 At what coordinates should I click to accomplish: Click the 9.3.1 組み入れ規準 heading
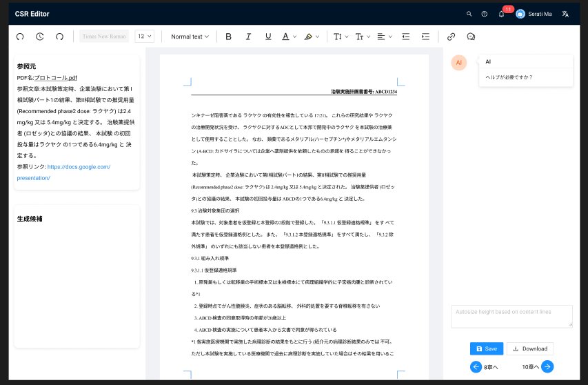pos(210,258)
